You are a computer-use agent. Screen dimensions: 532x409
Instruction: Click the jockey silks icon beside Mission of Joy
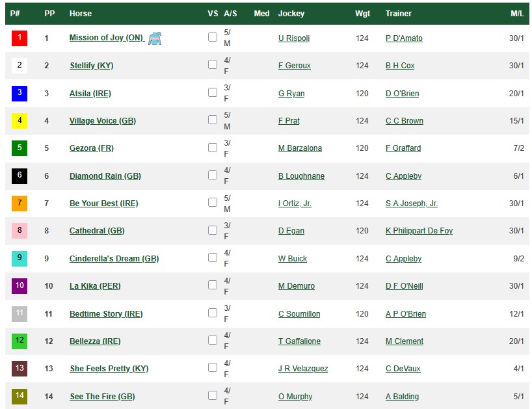[155, 38]
